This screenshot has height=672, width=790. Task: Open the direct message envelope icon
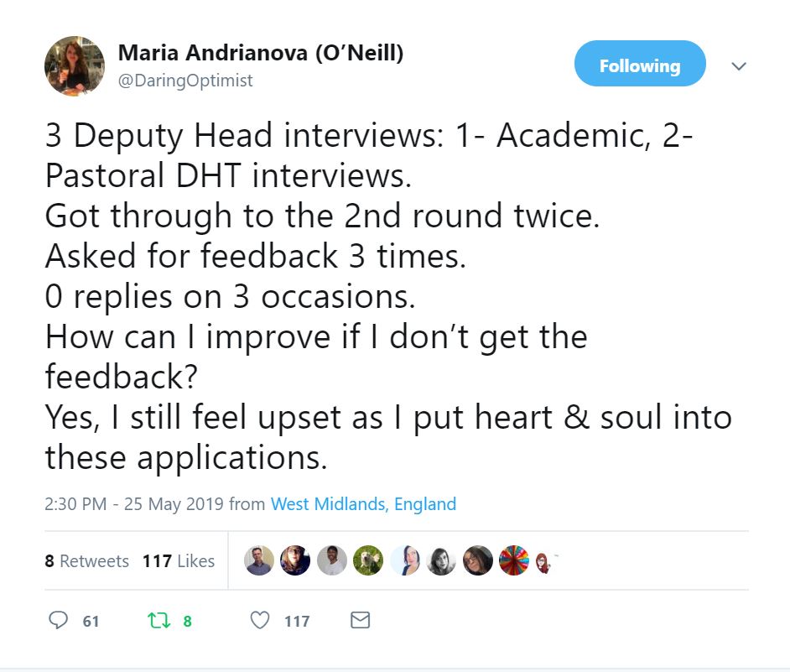coord(360,619)
